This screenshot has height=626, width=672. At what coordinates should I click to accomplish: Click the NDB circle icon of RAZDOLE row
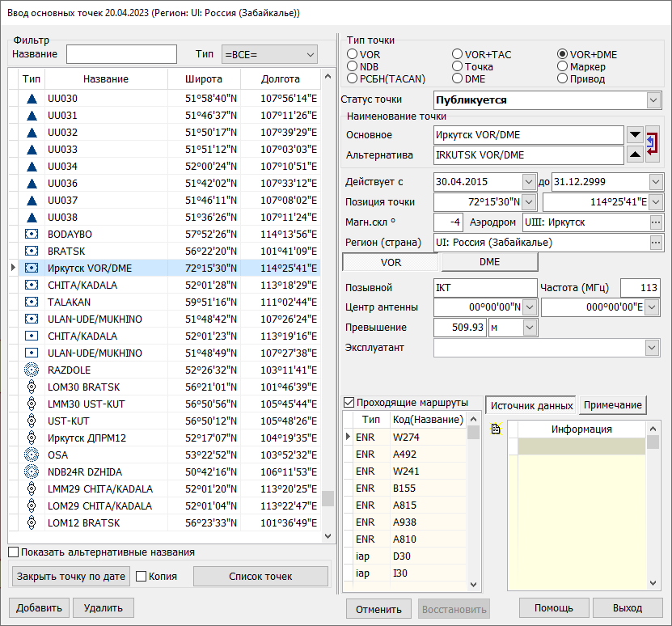pyautogui.click(x=32, y=370)
